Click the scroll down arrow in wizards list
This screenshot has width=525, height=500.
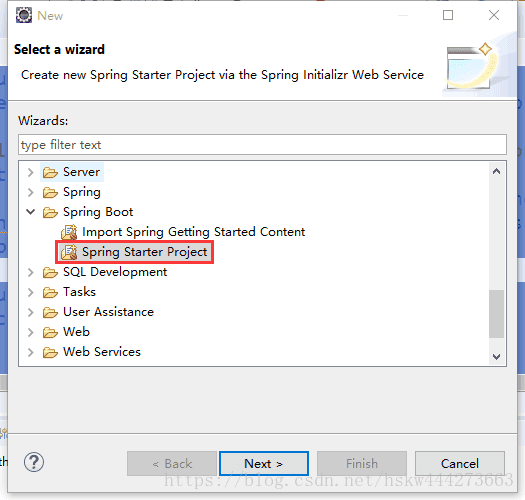(x=496, y=357)
